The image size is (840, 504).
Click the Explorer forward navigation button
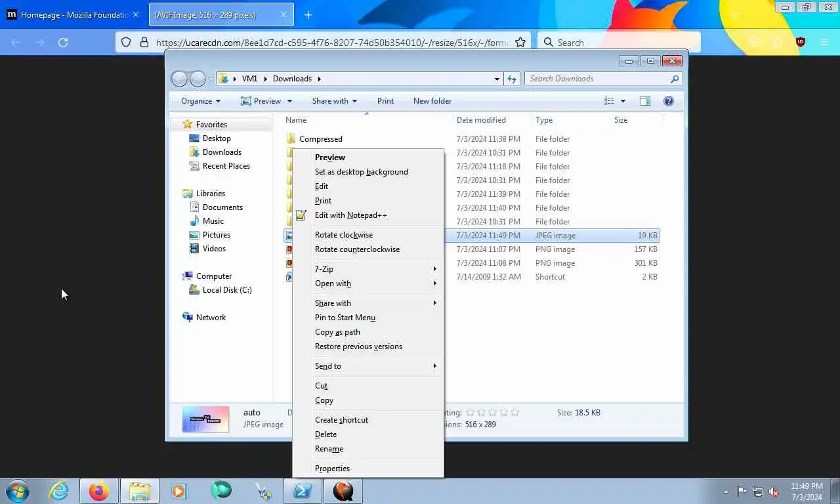pyautogui.click(x=198, y=79)
